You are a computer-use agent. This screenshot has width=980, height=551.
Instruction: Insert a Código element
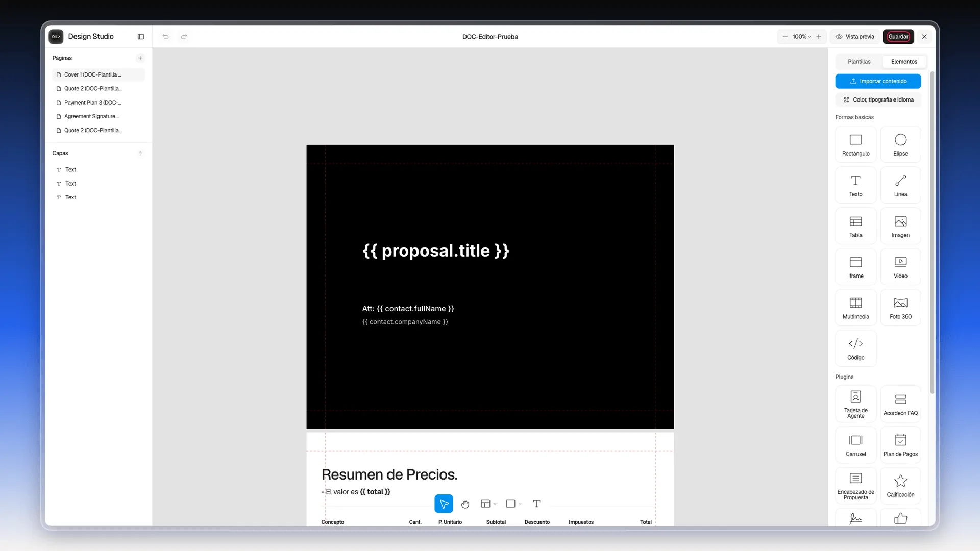pos(855,348)
